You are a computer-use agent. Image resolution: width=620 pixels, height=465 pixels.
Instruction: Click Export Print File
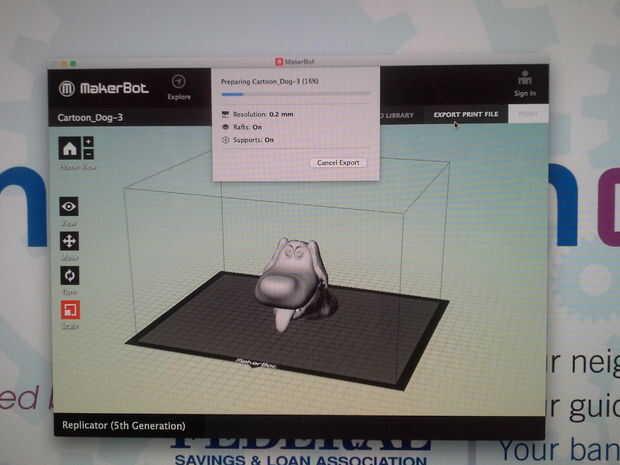click(x=466, y=115)
